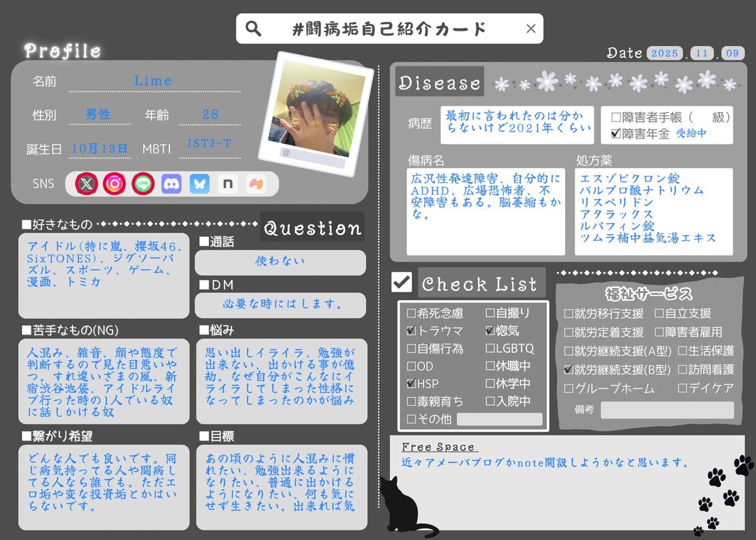The height and width of the screenshot is (540, 756).
Task: Click the gender value 男性
Action: (x=98, y=115)
